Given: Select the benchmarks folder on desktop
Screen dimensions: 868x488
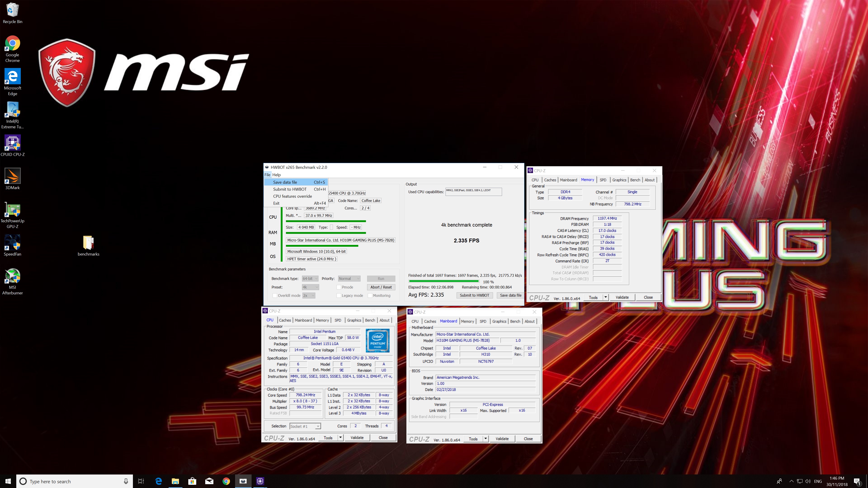Looking at the screenshot, I should pos(88,246).
